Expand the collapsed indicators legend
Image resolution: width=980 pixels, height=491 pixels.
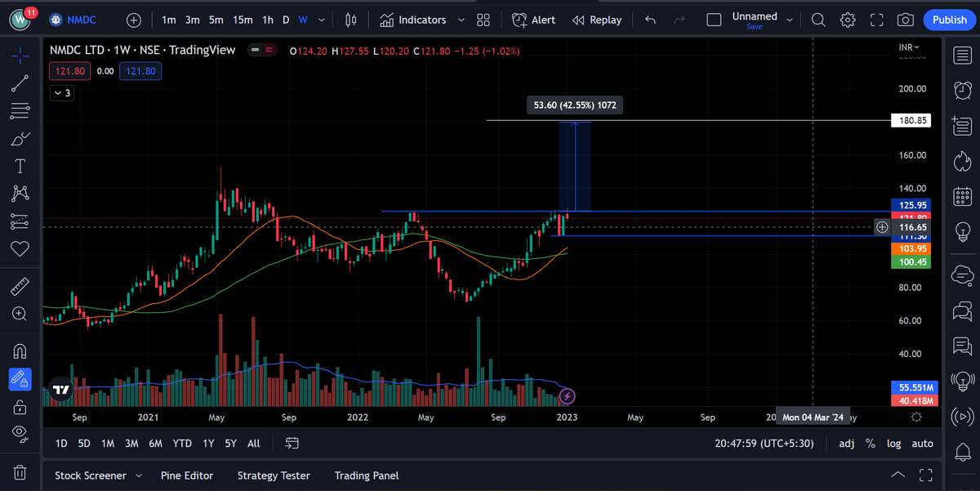tap(62, 93)
